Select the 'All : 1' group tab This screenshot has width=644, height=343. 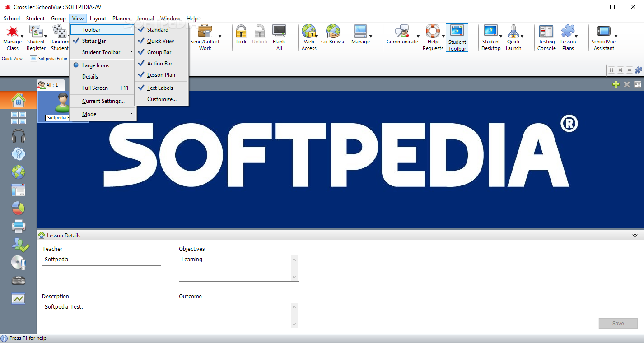[x=51, y=85]
